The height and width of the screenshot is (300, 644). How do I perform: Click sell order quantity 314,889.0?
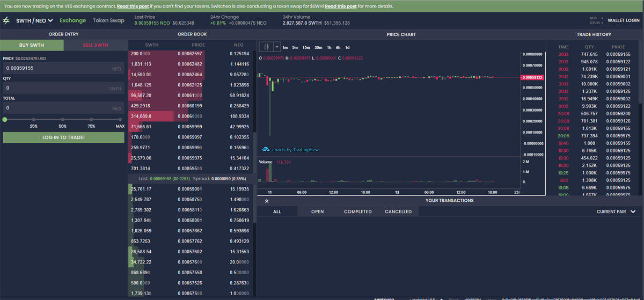pyautogui.click(x=141, y=116)
